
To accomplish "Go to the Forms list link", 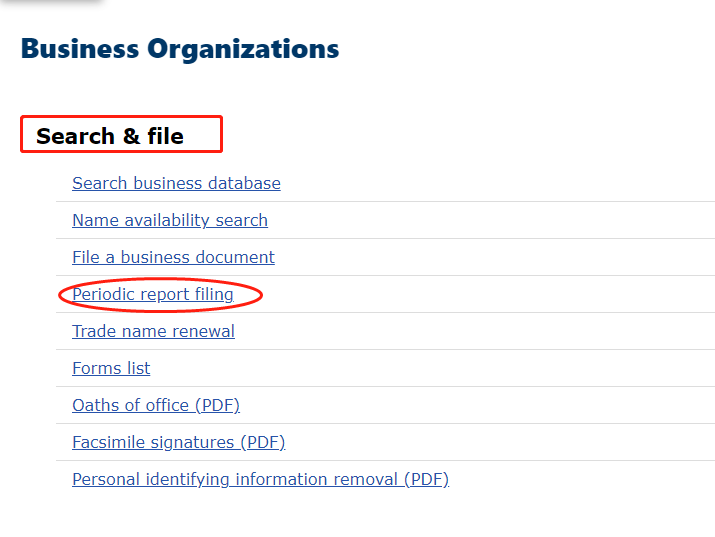I will click(x=111, y=368).
